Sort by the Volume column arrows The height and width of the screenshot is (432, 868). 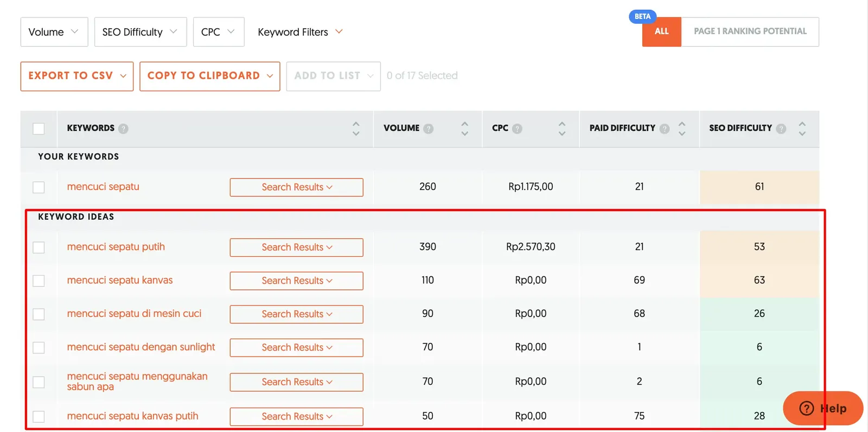coord(465,129)
